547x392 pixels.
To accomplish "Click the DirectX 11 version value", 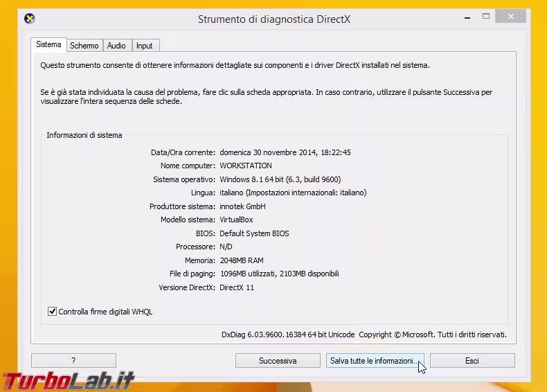I will (x=237, y=287).
